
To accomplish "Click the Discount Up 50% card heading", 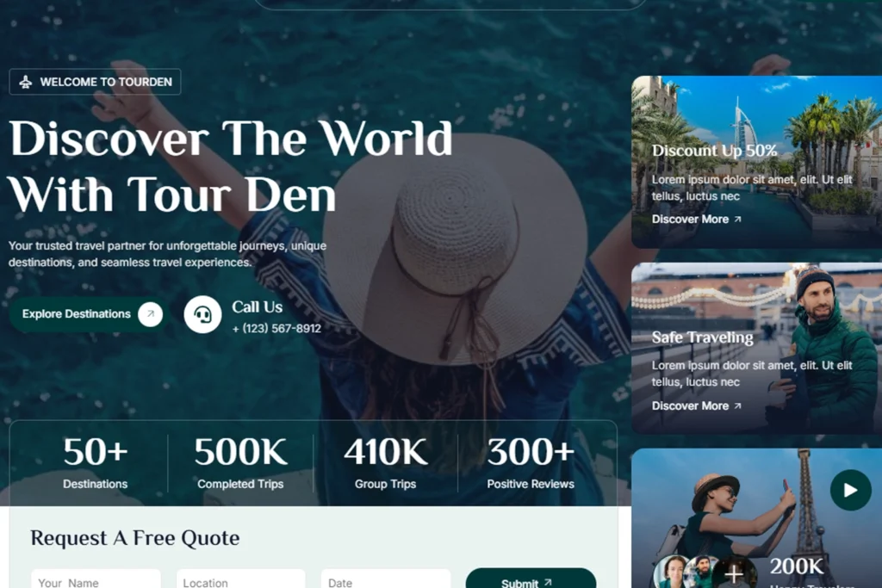I will pos(714,151).
